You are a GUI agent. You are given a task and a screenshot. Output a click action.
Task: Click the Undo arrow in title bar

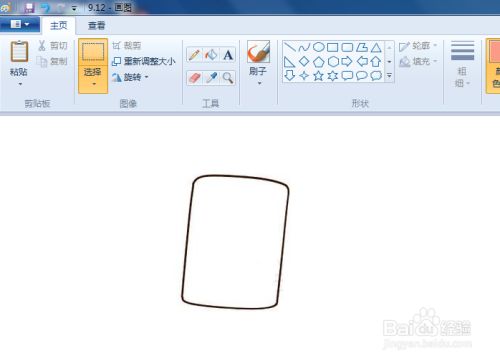tap(45, 8)
